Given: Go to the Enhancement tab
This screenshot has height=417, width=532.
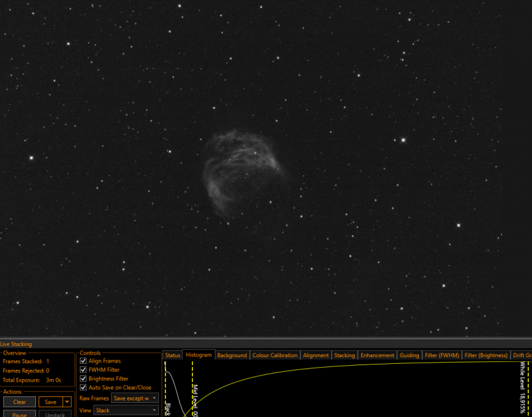Looking at the screenshot, I should [x=377, y=355].
